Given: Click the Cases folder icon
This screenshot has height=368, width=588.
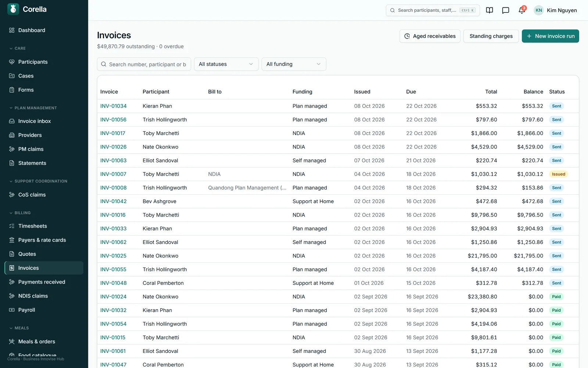Looking at the screenshot, I should 12,76.
